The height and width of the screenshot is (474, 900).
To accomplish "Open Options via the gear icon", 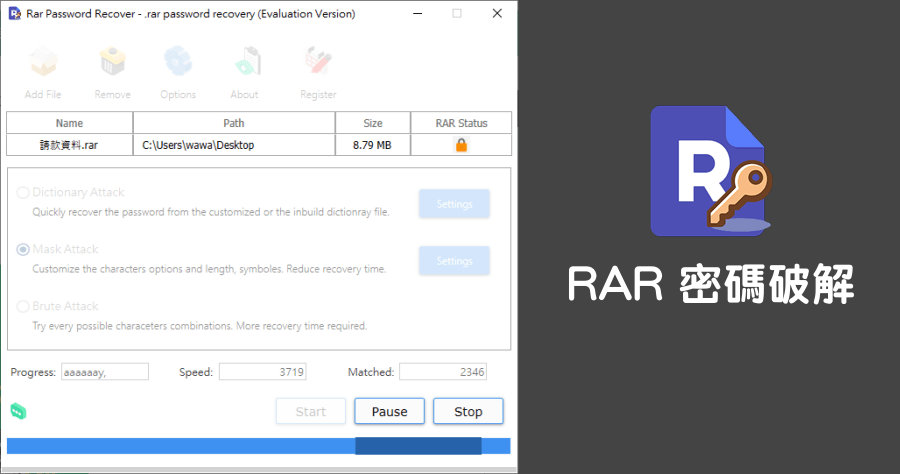I will (x=178, y=62).
